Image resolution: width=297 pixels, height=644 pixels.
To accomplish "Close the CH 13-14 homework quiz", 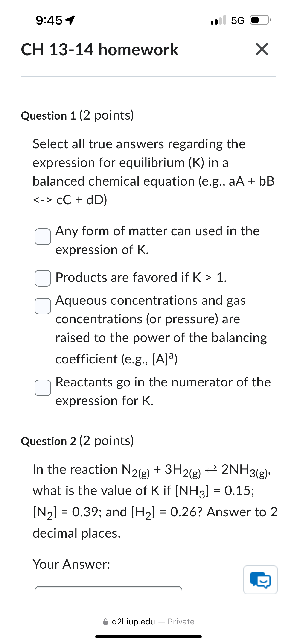I will (x=262, y=49).
